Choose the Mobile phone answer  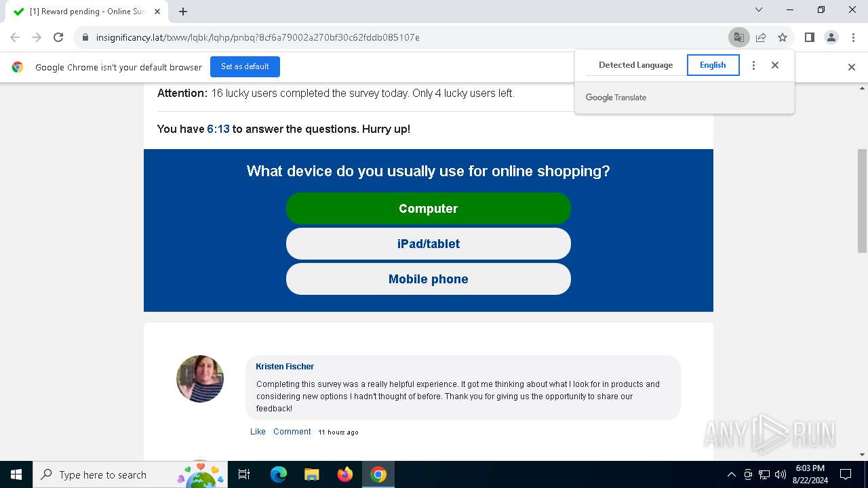[x=429, y=279]
